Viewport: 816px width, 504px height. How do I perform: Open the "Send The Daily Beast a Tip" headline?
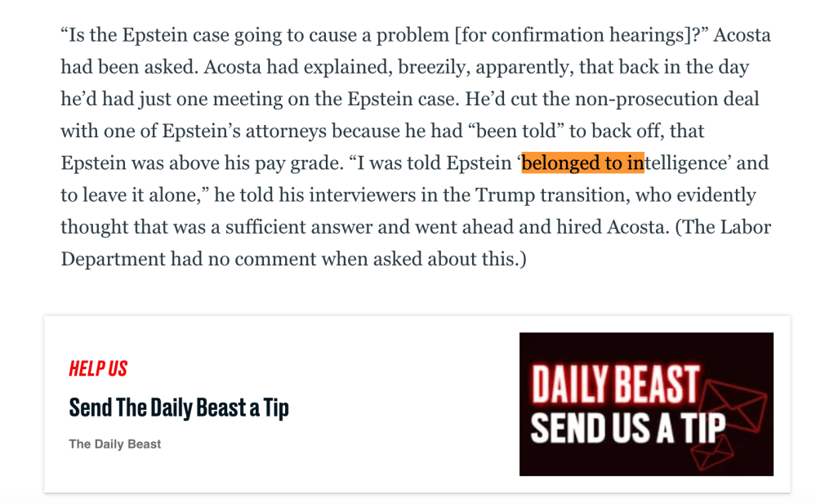(179, 407)
